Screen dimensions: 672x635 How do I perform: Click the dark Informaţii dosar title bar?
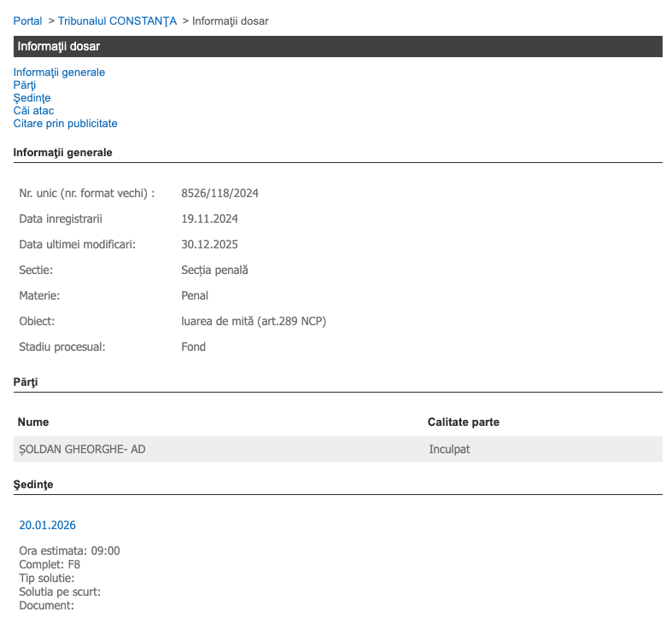(x=337, y=47)
